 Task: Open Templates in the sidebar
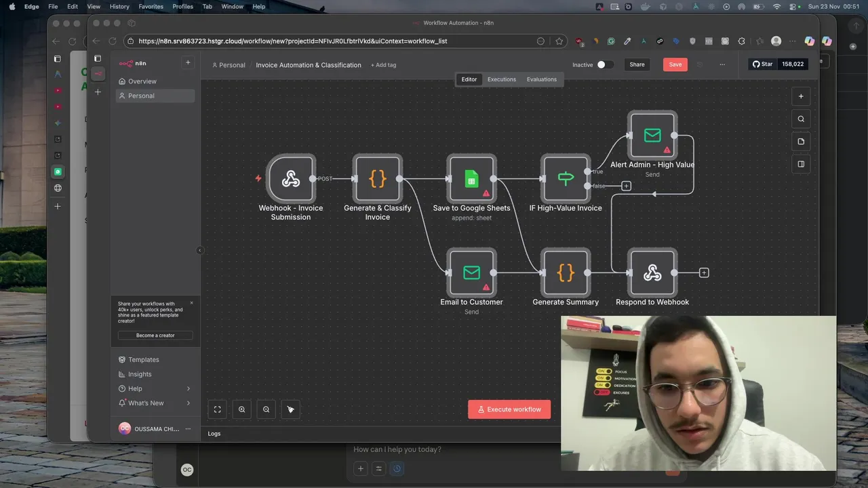point(155,360)
